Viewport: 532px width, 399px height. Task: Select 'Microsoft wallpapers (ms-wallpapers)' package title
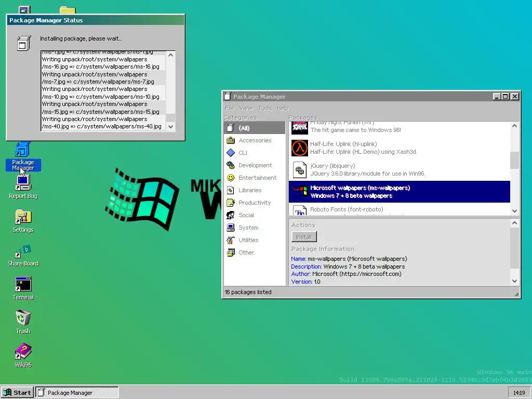[360, 188]
